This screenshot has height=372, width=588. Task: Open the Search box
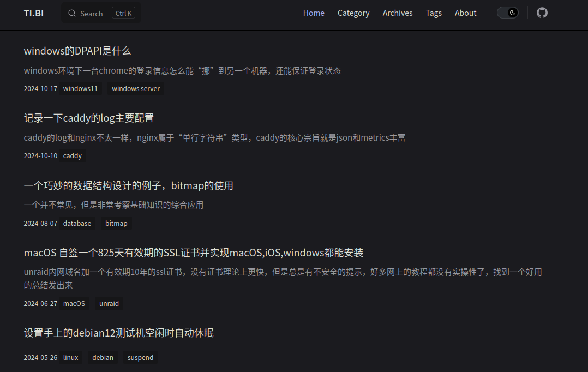pyautogui.click(x=101, y=13)
